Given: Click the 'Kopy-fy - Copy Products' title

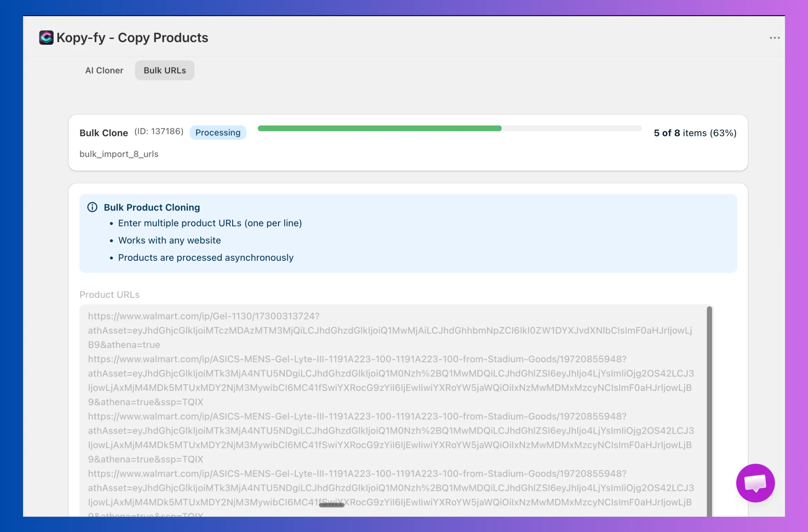Looking at the screenshot, I should point(132,38).
